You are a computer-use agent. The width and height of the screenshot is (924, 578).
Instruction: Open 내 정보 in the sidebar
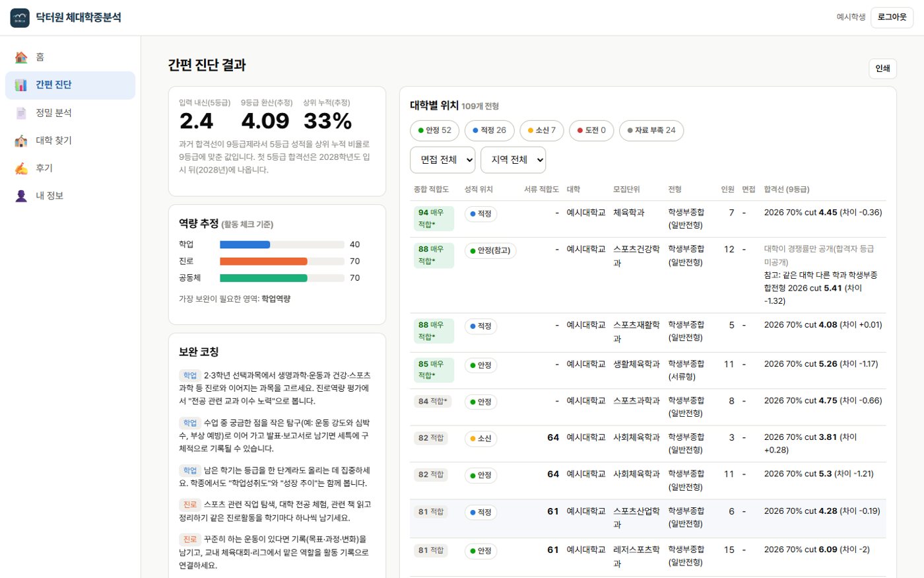coord(70,196)
